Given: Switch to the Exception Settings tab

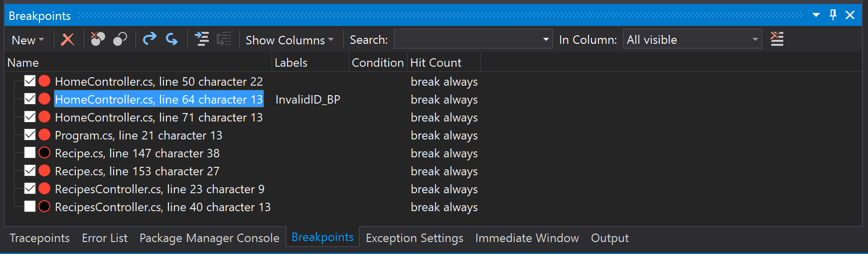Looking at the screenshot, I should (x=414, y=238).
